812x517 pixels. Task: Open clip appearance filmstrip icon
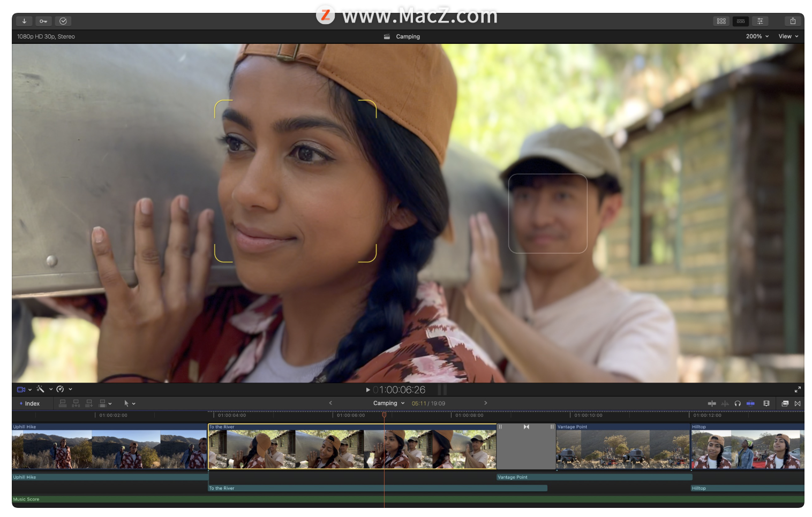pyautogui.click(x=766, y=404)
